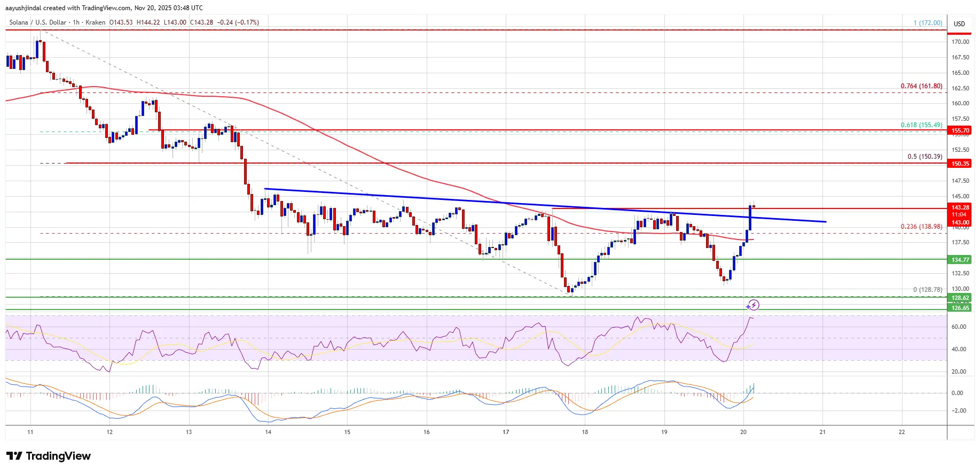Click the Kraken exchange label

coord(96,22)
